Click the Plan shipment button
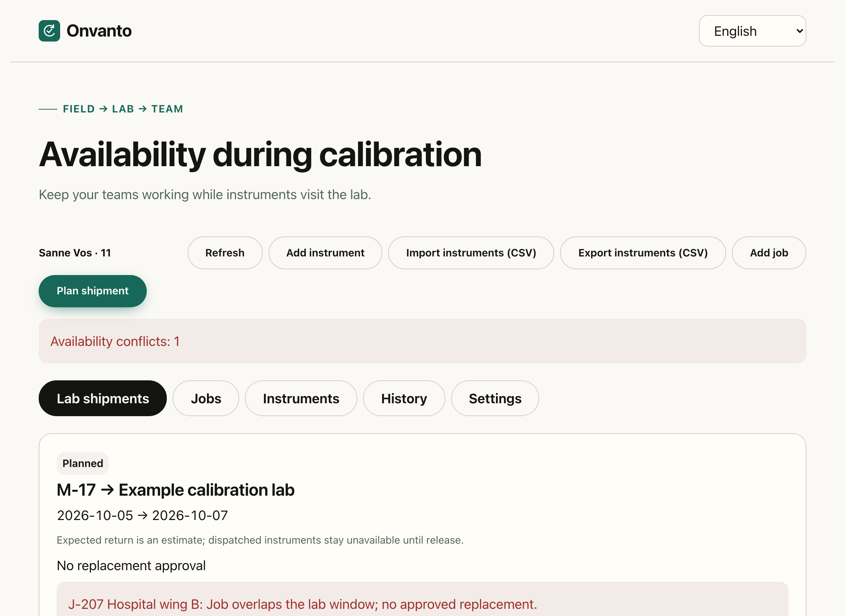The image size is (845, 616). 92,291
